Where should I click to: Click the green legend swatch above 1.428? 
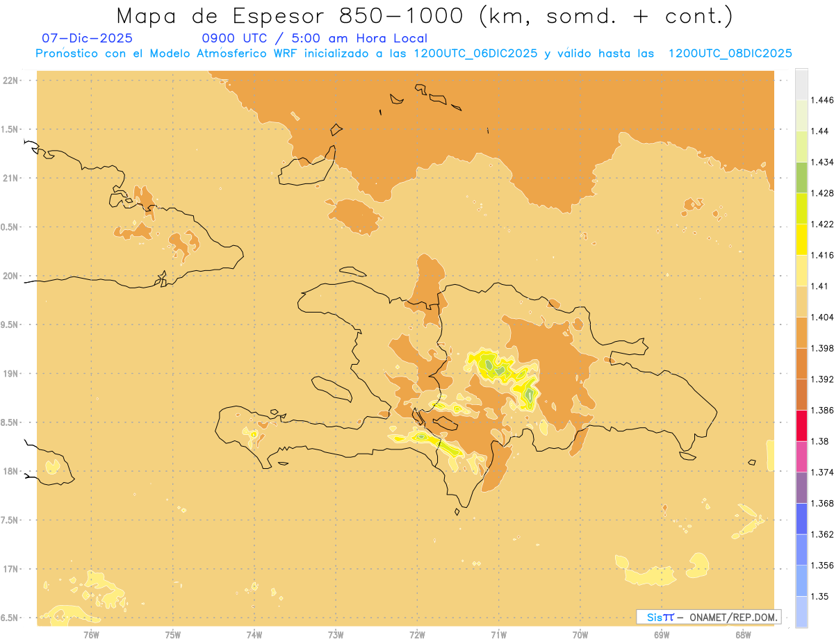tap(801, 177)
